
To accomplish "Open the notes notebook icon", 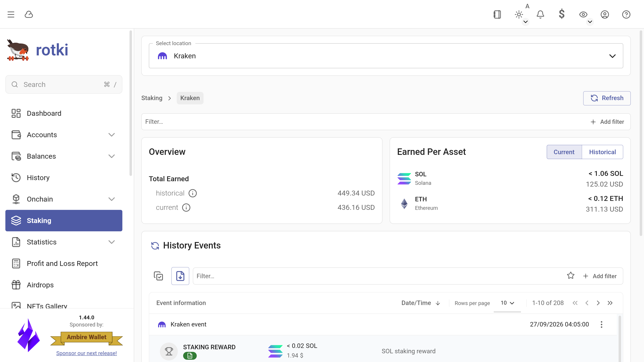I will (497, 15).
